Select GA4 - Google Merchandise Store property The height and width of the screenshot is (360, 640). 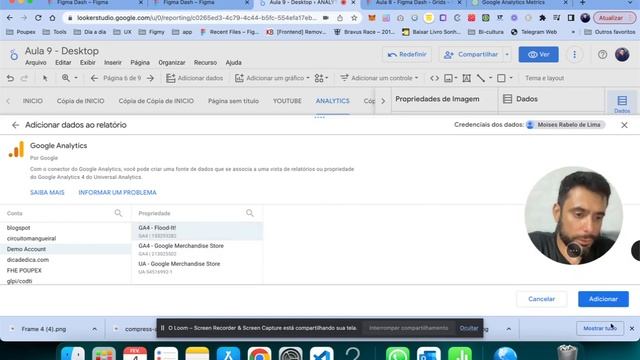(198, 249)
